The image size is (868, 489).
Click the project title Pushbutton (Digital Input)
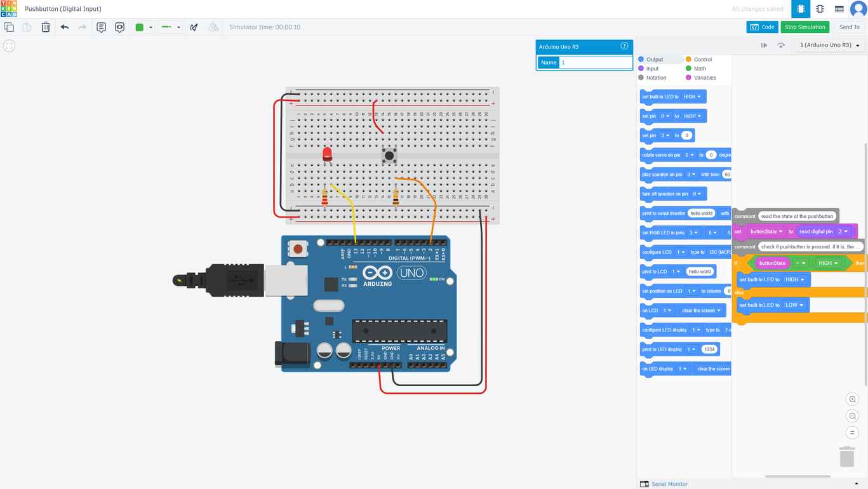(x=63, y=9)
